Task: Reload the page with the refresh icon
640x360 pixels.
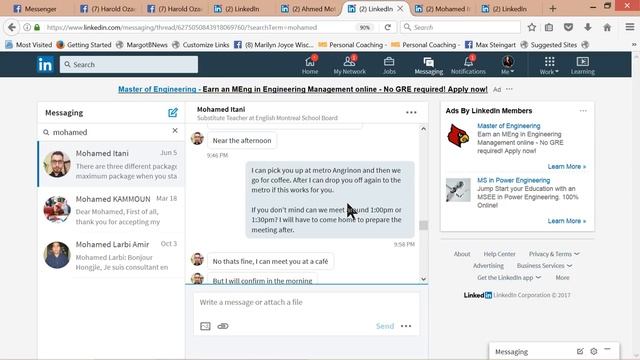Action: [x=387, y=27]
